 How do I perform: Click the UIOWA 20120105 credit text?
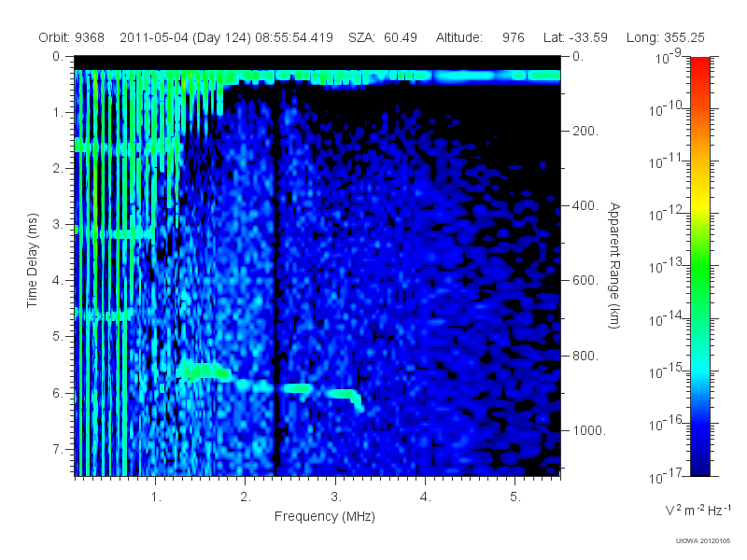pyautogui.click(x=703, y=541)
